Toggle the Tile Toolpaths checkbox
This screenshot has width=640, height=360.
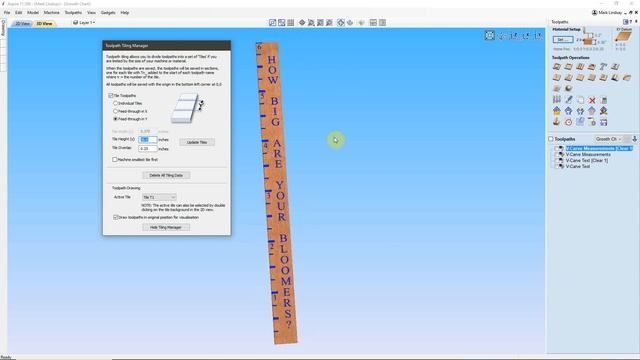111,96
